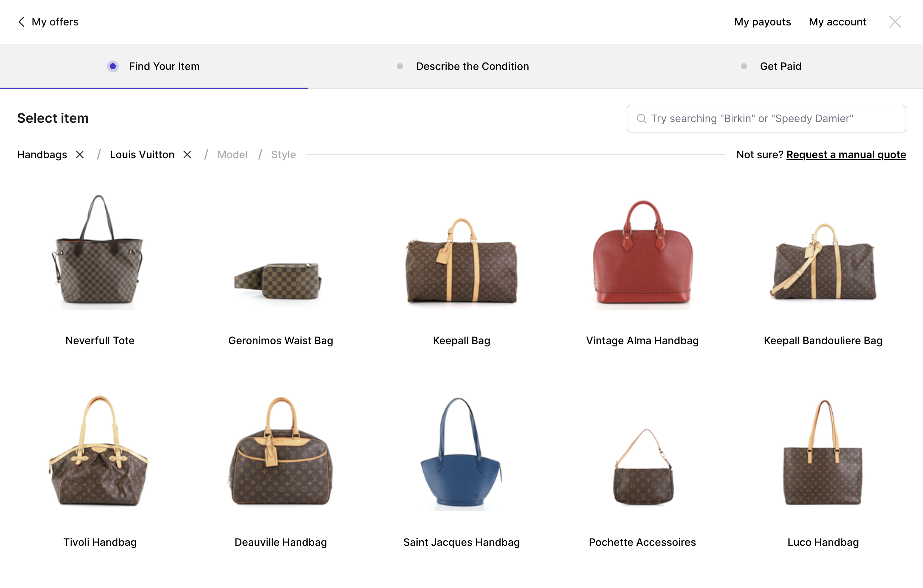Select the Keepall Bandouliere Bag image
The height and width of the screenshot is (588, 923).
coord(823,262)
